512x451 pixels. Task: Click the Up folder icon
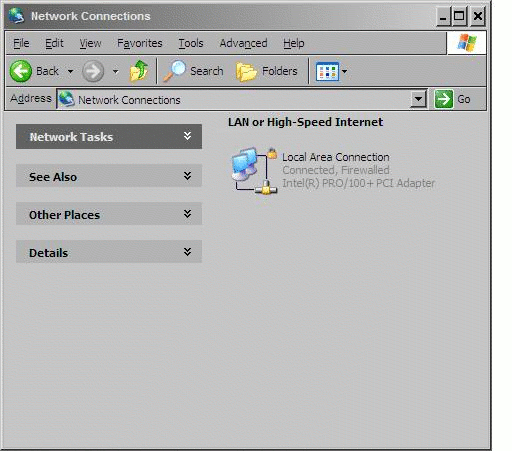139,71
